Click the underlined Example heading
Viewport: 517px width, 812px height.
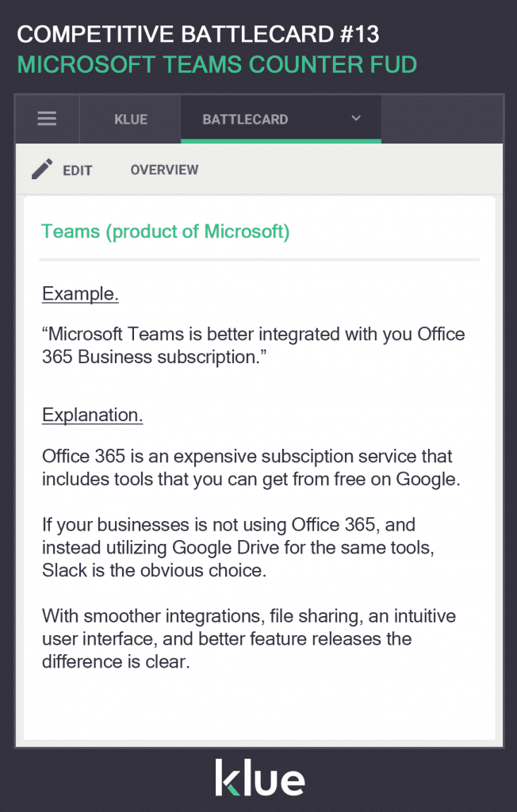[x=80, y=293]
